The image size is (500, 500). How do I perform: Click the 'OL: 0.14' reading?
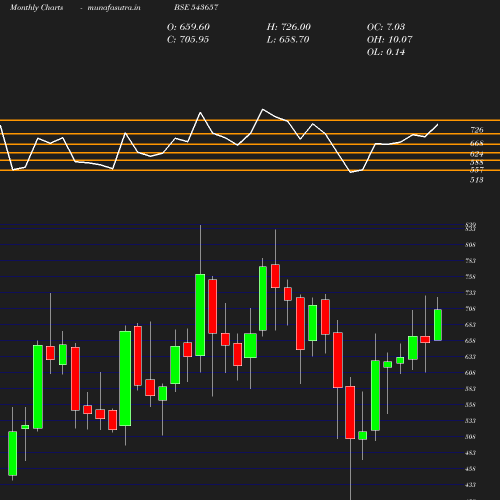point(386,52)
